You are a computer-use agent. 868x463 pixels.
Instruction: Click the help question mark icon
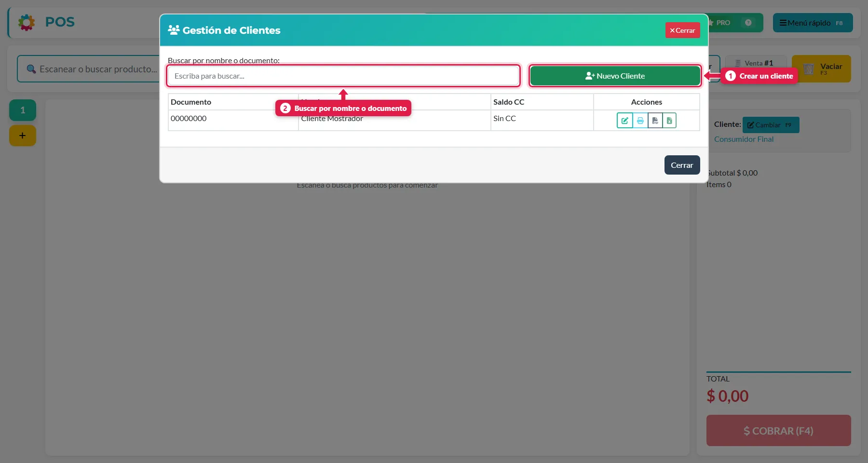748,23
